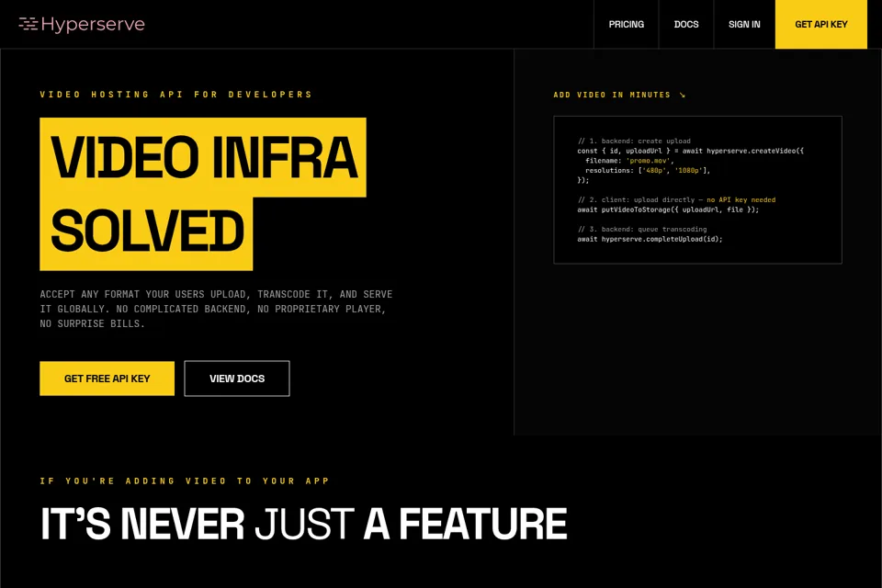Viewport: 882px width, 588px height.
Task: Open the PRICING nav item
Action: [x=626, y=24]
